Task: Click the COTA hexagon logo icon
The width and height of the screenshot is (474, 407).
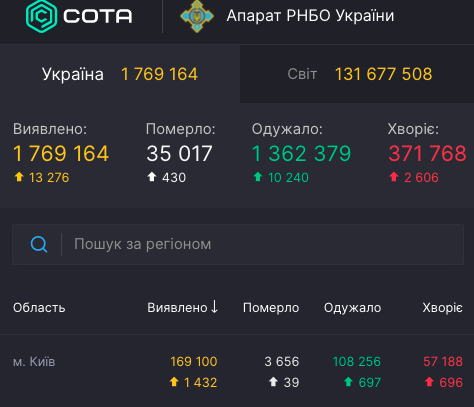Action: [42, 16]
